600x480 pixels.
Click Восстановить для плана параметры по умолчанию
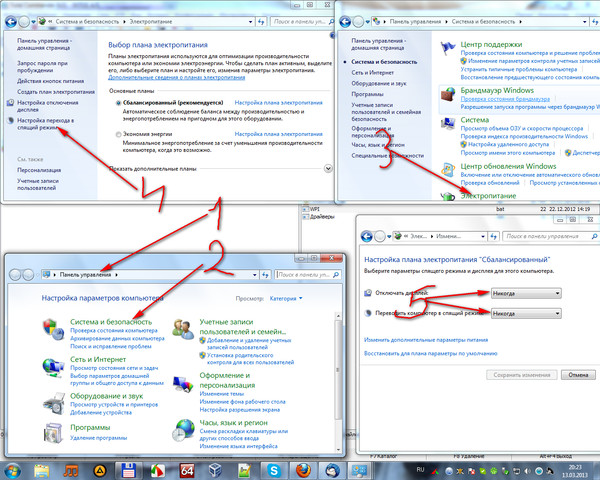click(430, 354)
